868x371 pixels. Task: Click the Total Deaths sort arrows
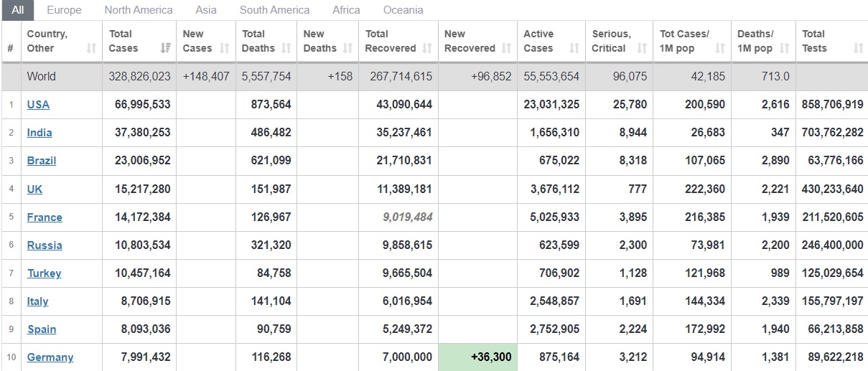point(286,48)
